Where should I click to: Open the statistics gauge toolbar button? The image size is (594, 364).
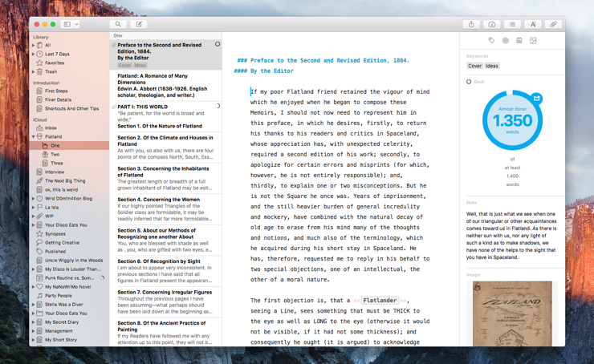point(492,24)
